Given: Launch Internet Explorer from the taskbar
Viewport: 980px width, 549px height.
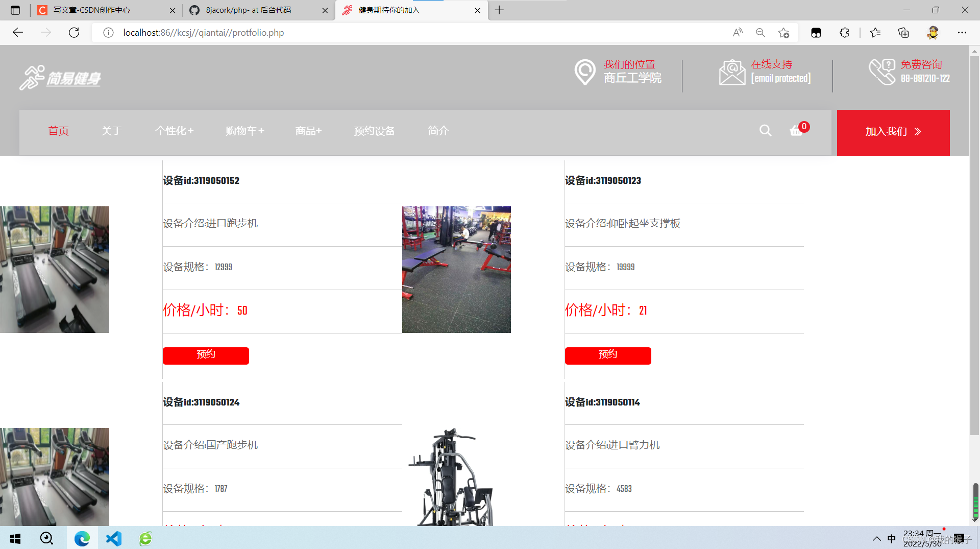Looking at the screenshot, I should pyautogui.click(x=145, y=538).
